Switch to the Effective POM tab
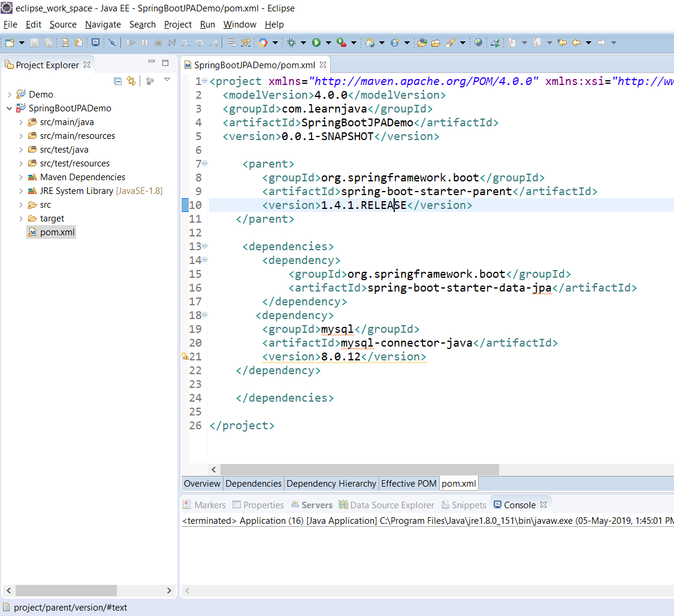This screenshot has height=616, width=674. [x=409, y=484]
